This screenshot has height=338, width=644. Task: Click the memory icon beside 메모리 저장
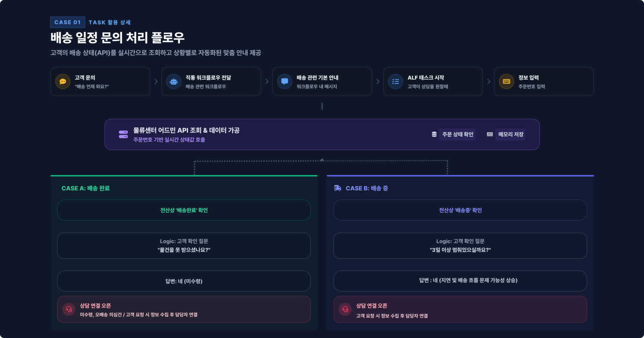(490, 134)
